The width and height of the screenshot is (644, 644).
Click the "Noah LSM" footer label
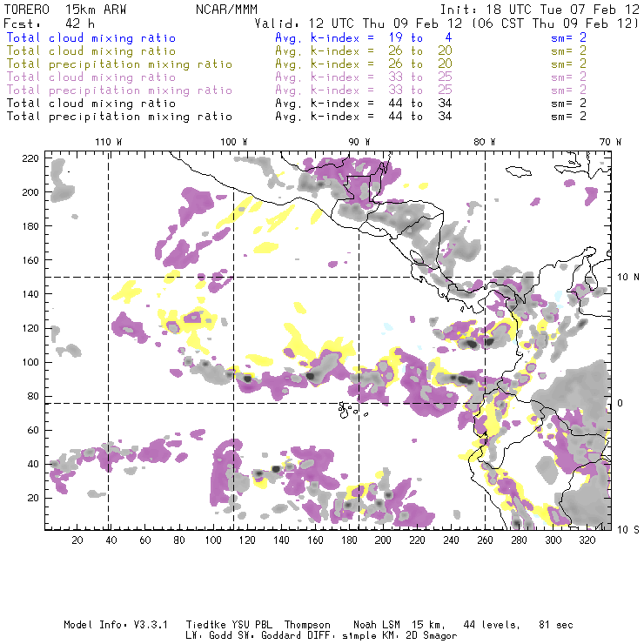click(x=377, y=625)
